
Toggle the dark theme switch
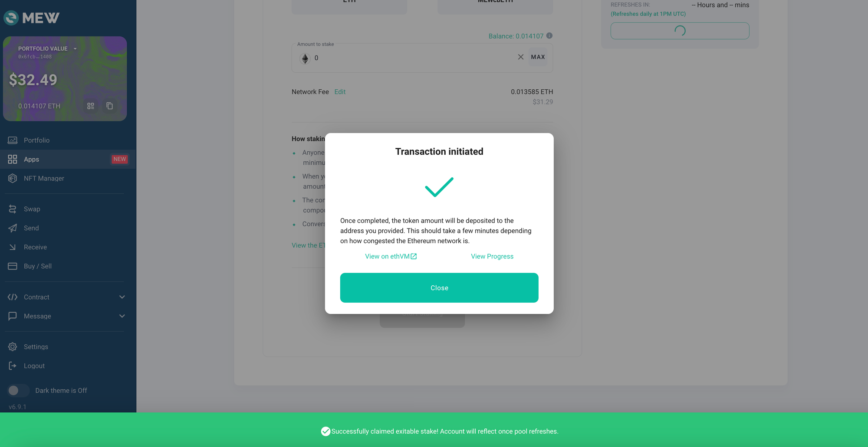point(18,391)
